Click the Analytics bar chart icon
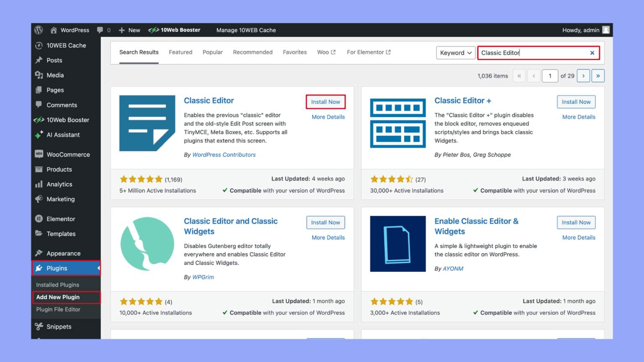This screenshot has height=362, width=644. [39, 184]
